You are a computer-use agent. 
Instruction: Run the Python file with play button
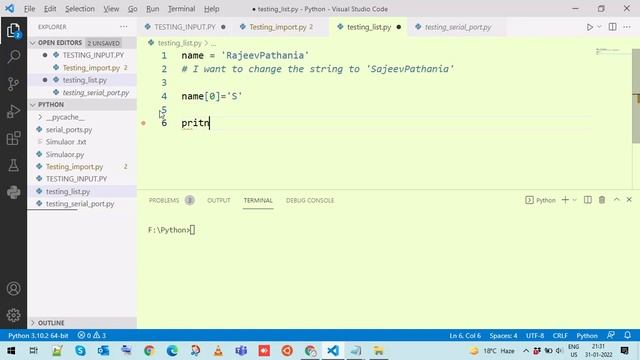coord(589,27)
